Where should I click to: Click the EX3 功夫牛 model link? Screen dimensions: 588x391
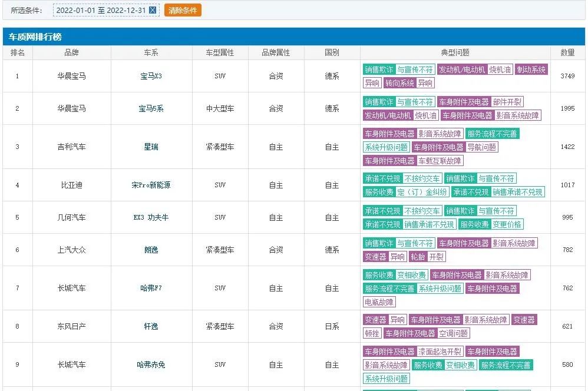click(x=151, y=217)
